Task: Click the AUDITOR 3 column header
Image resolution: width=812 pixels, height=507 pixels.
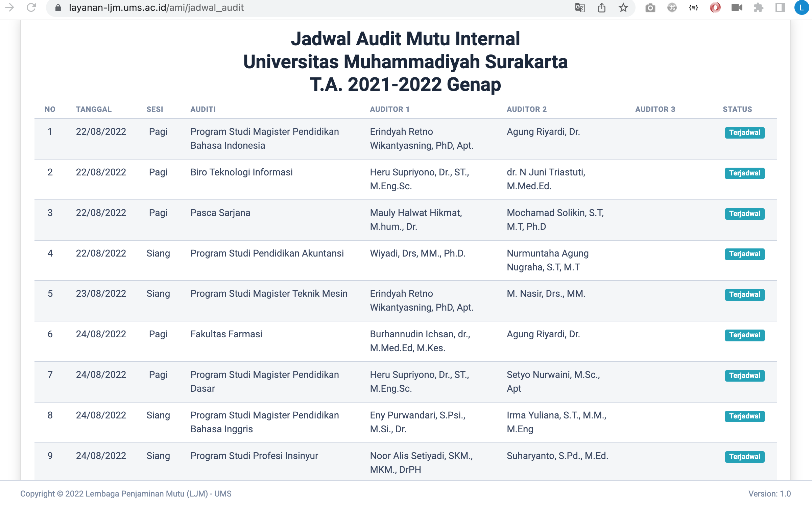Action: pos(655,109)
